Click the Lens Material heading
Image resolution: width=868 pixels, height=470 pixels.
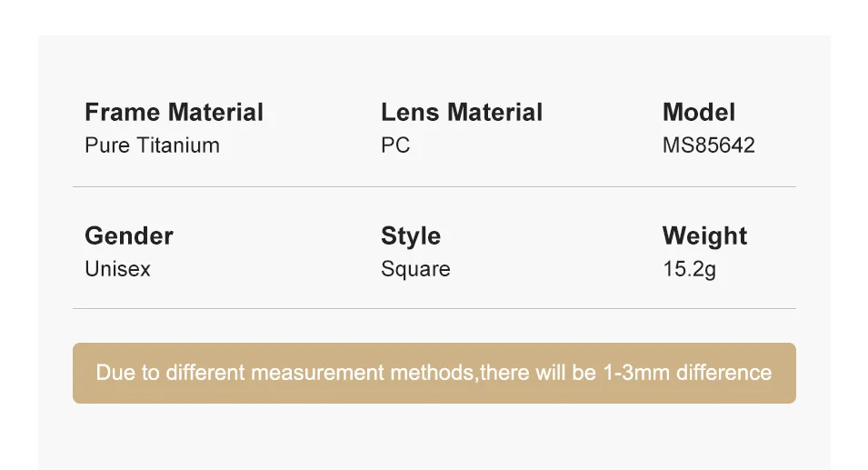(x=461, y=113)
